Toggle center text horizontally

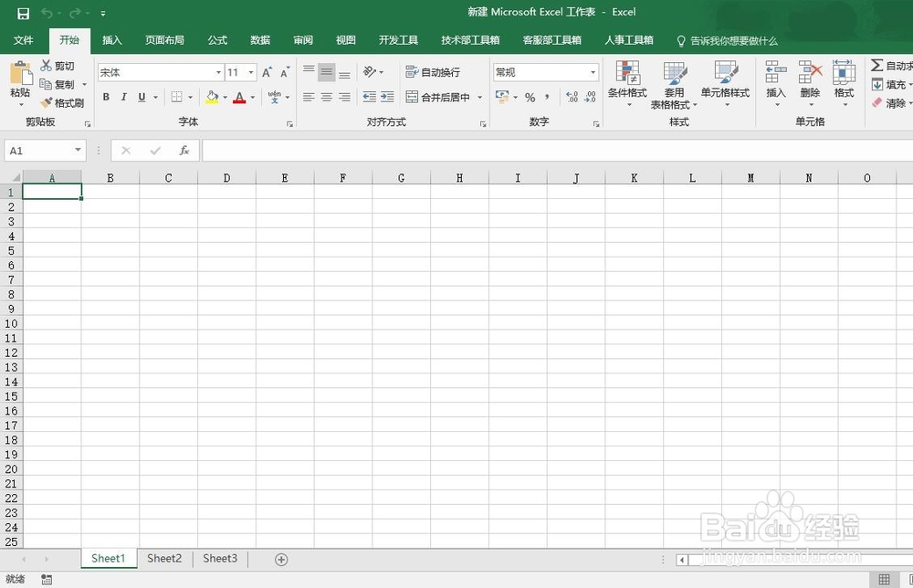coord(327,97)
